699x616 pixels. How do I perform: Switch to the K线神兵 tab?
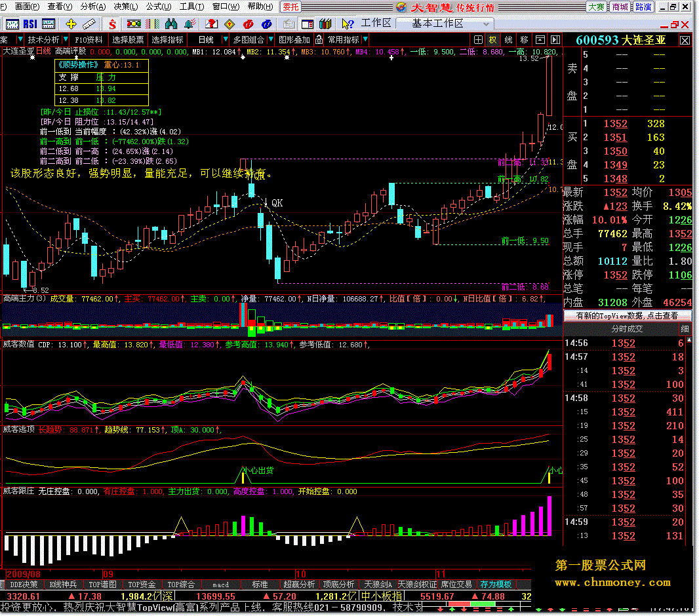tap(63, 585)
